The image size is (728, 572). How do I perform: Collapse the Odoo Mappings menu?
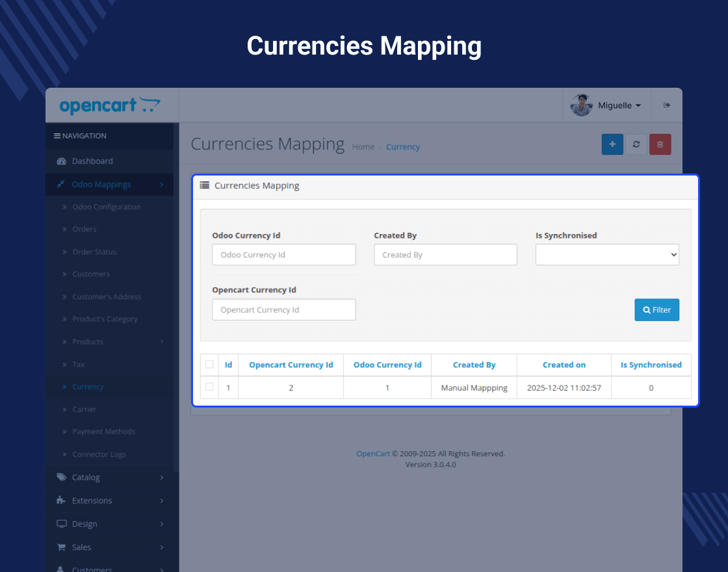pyautogui.click(x=110, y=185)
